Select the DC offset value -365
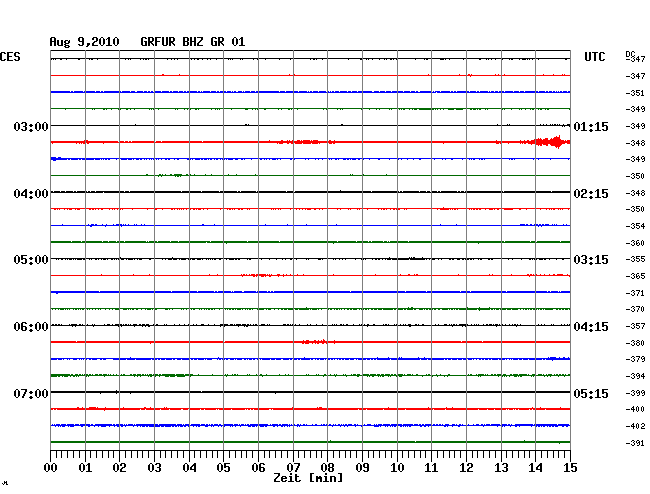 click(635, 276)
